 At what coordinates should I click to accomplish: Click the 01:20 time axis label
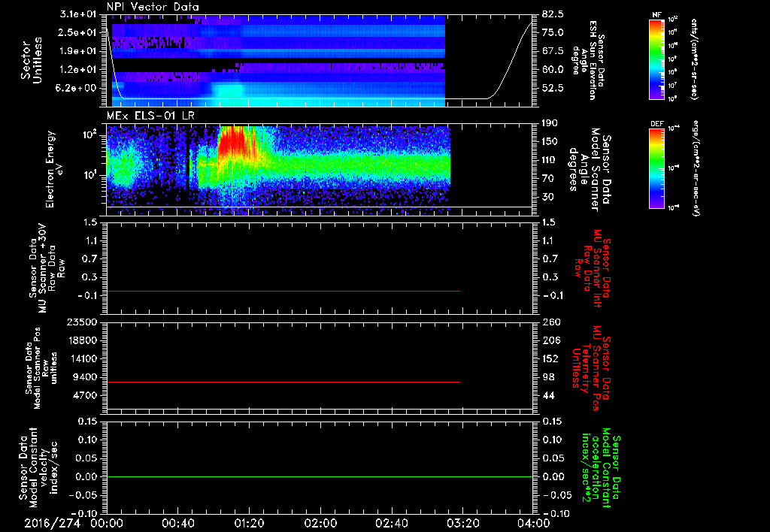[x=249, y=523]
